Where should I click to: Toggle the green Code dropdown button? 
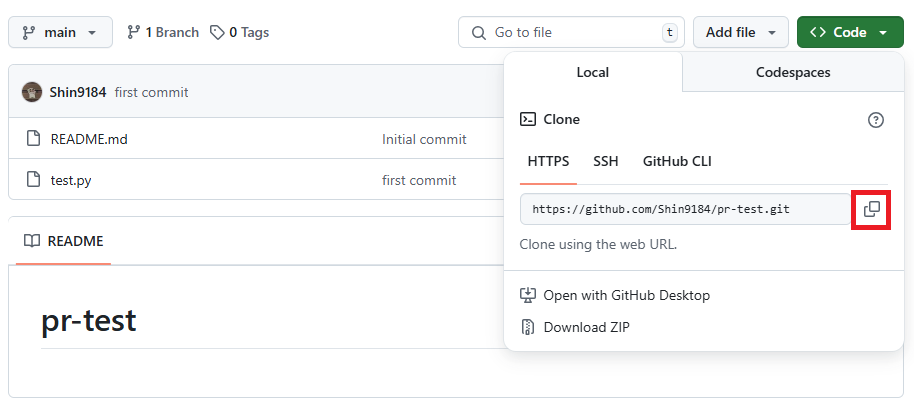(x=849, y=32)
